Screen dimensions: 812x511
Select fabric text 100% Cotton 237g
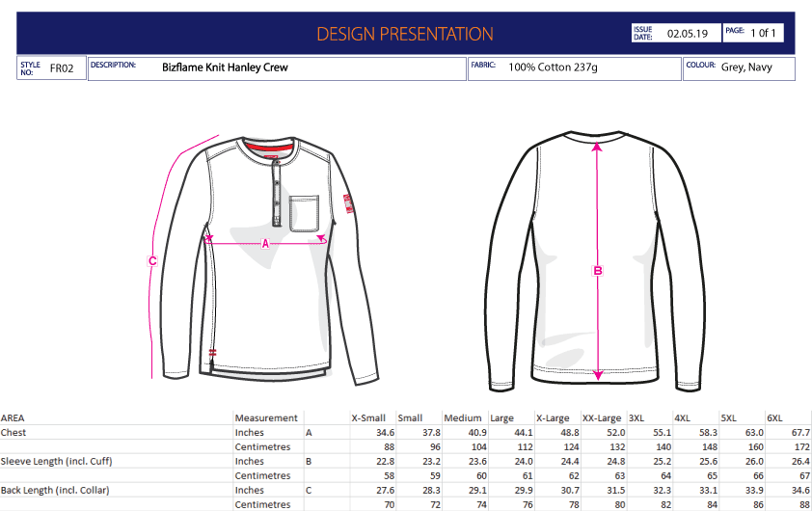tap(554, 67)
